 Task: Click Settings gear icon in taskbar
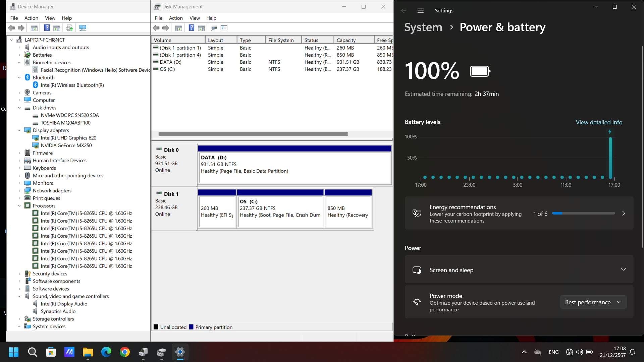pos(180,352)
